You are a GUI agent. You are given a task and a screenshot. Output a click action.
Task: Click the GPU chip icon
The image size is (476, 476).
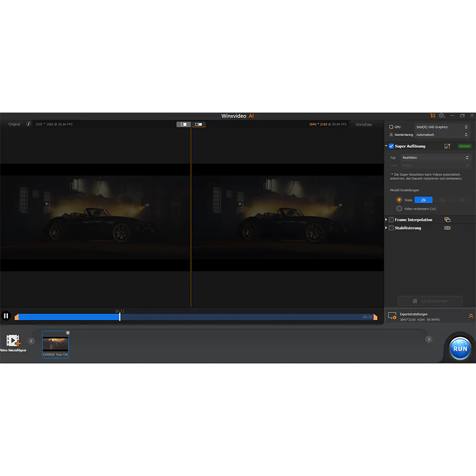tap(391, 127)
